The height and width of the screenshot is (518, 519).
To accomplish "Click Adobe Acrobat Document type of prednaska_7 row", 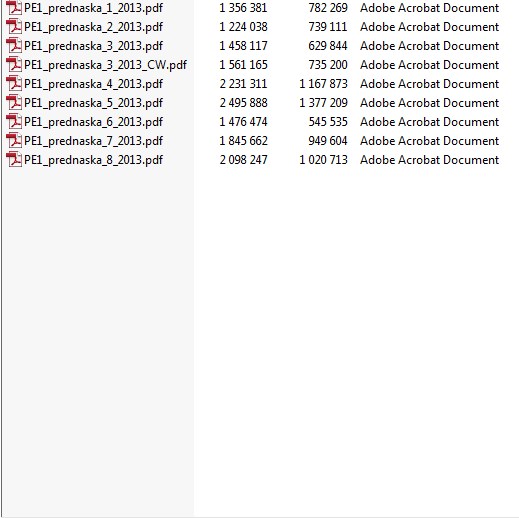I will click(430, 141).
